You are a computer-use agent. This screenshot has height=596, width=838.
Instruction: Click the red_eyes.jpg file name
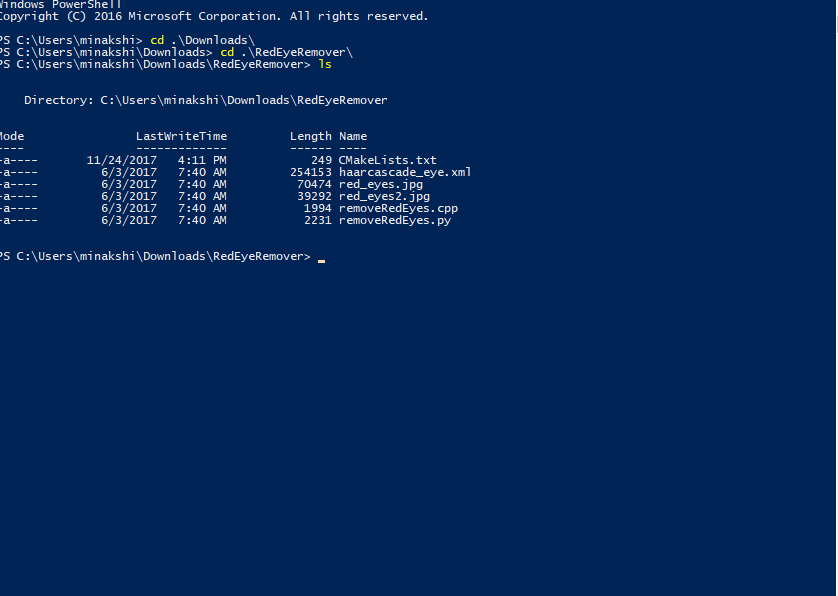pyautogui.click(x=381, y=184)
